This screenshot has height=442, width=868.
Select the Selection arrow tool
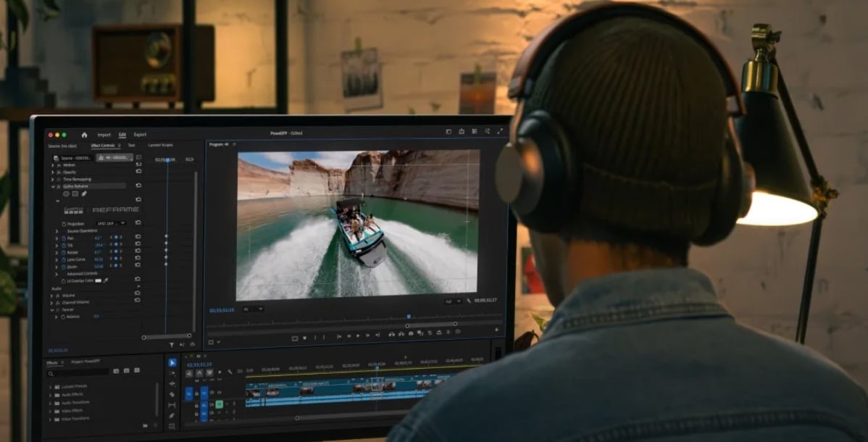click(x=172, y=363)
